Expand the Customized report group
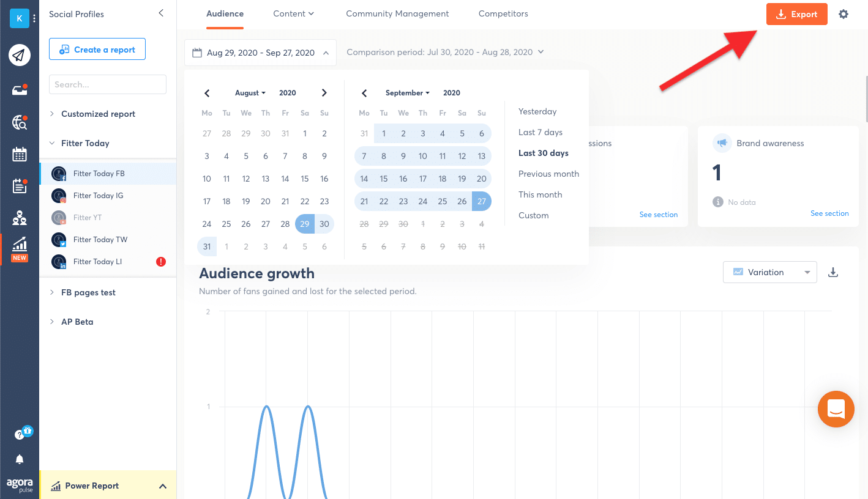The width and height of the screenshot is (868, 499). [98, 114]
